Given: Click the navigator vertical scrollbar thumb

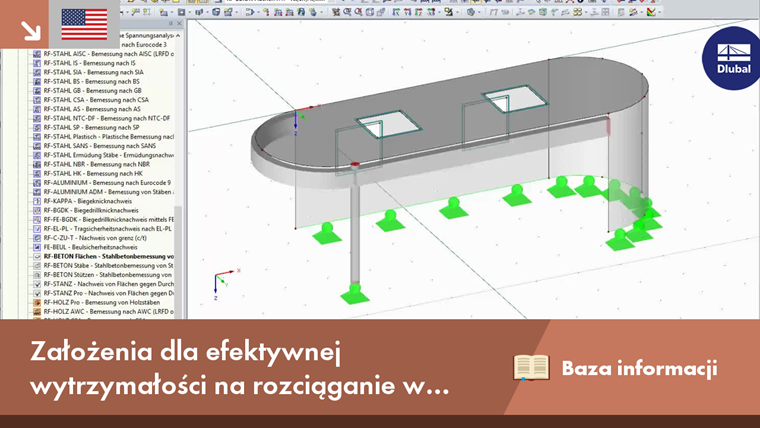Looking at the screenshot, I should click(178, 262).
